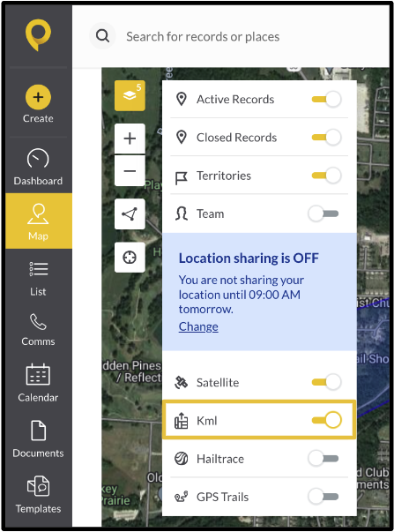This screenshot has width=394, height=532.
Task: Click the Change location sharing link
Action: click(198, 326)
